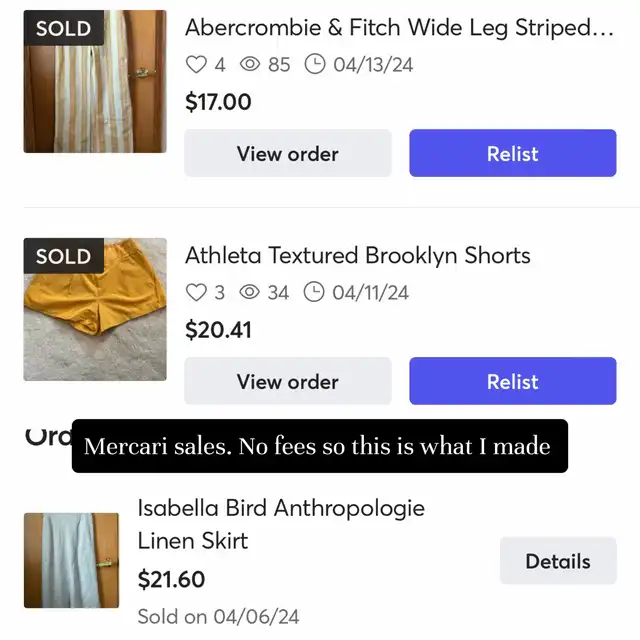Viewport: 640px width, 640px height.
Task: Click SOLD badge on yellow shorts photo
Action: 64,256
